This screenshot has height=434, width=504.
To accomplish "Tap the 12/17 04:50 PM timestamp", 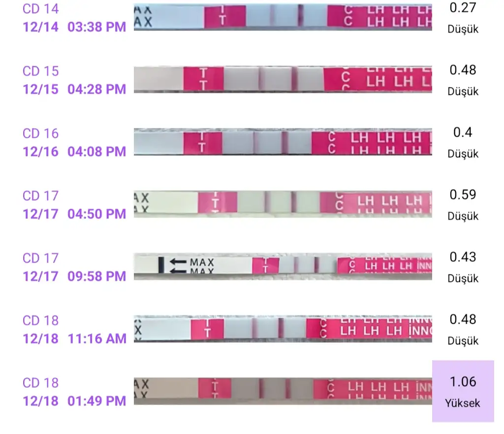I will click(74, 214).
